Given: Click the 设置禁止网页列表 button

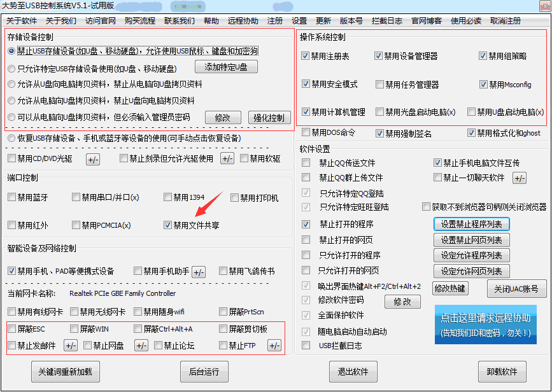Looking at the screenshot, I should tap(471, 240).
